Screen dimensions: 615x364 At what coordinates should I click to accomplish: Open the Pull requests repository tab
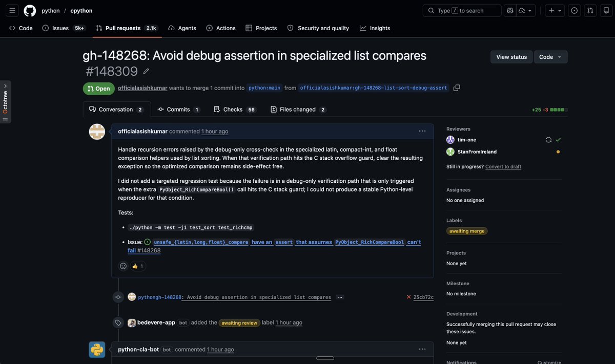(127, 28)
